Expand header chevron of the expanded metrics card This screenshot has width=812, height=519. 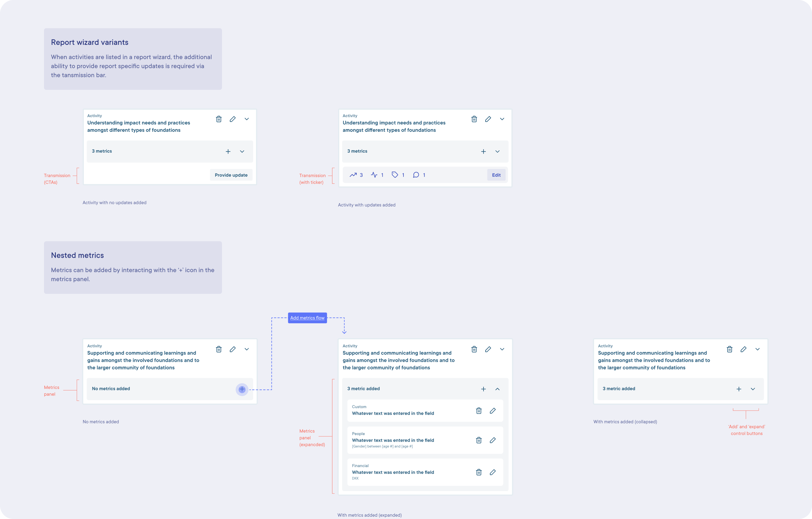502,349
